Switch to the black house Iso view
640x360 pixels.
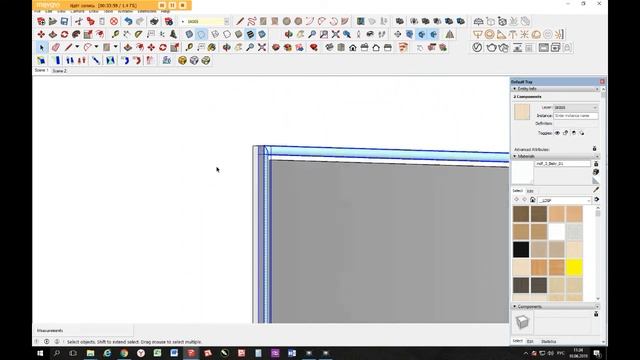(353, 48)
